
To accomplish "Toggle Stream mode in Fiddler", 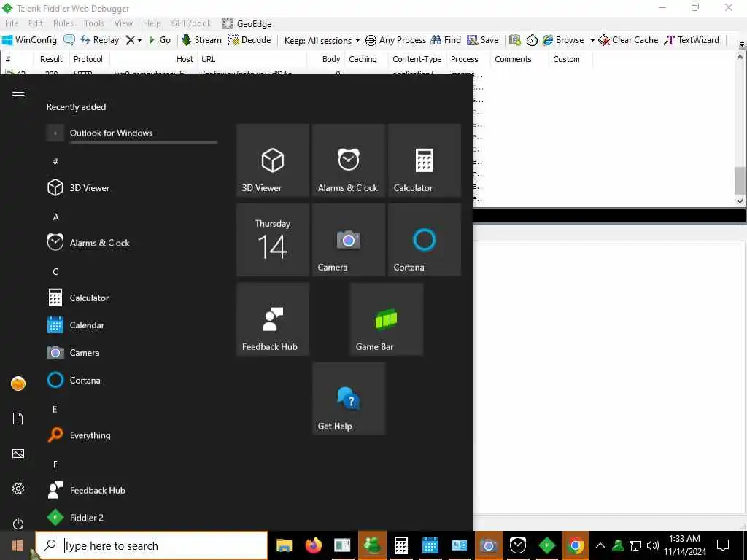I will coord(202,40).
